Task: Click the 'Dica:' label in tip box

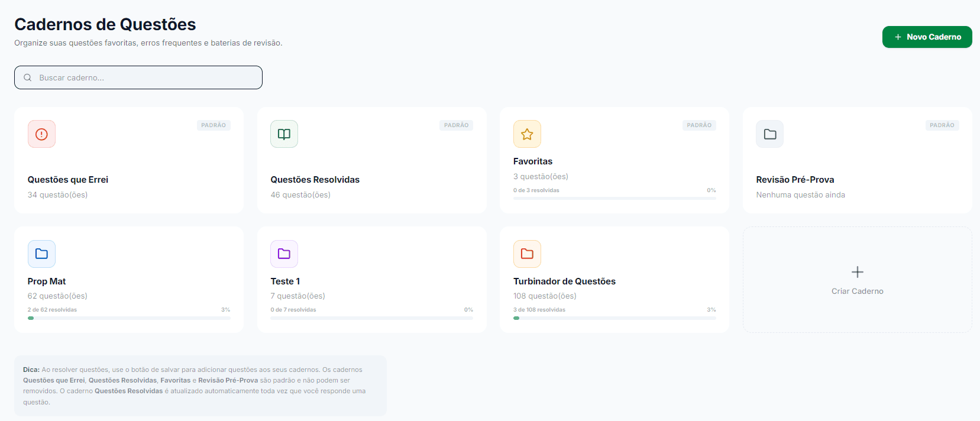Action: (x=31, y=370)
